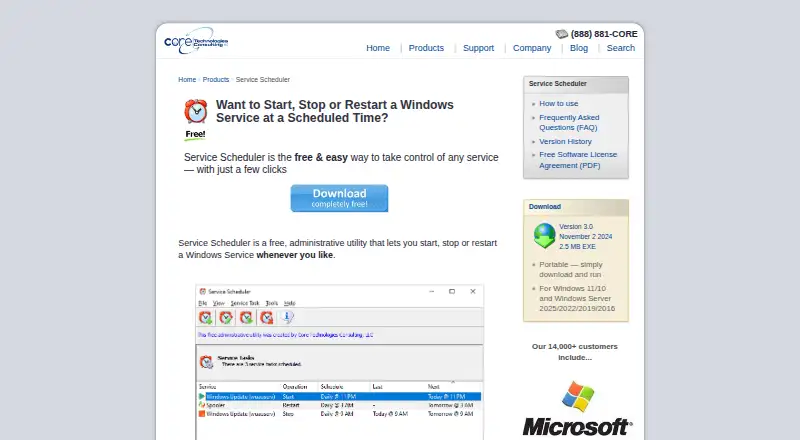Click the 'Service Scheduler' breadcrumb text

coord(262,80)
